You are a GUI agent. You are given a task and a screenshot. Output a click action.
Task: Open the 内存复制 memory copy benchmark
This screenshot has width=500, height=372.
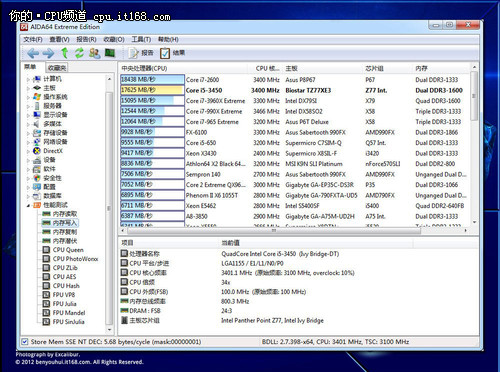coord(60,232)
